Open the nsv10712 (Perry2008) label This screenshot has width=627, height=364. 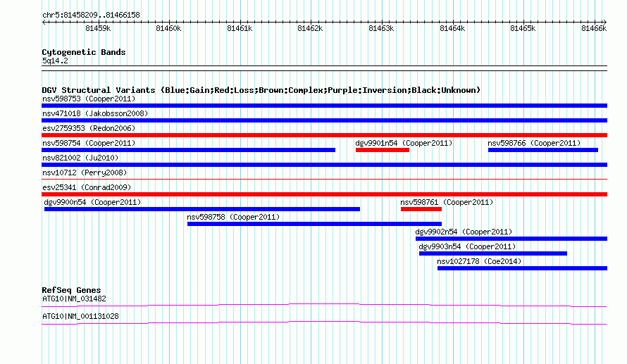(x=85, y=172)
